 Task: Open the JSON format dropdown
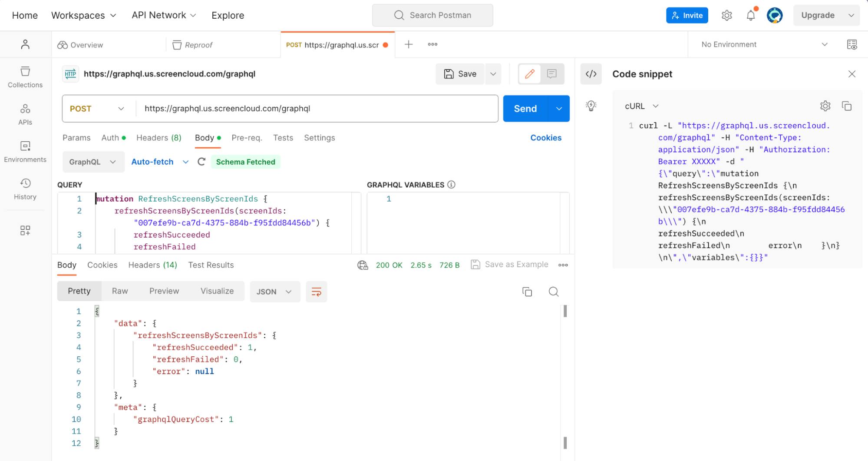click(x=275, y=292)
